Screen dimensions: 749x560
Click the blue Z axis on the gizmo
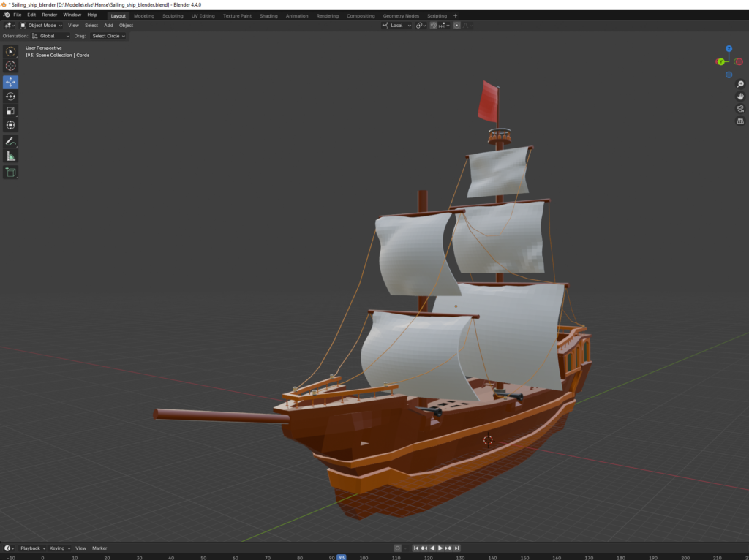pos(729,48)
